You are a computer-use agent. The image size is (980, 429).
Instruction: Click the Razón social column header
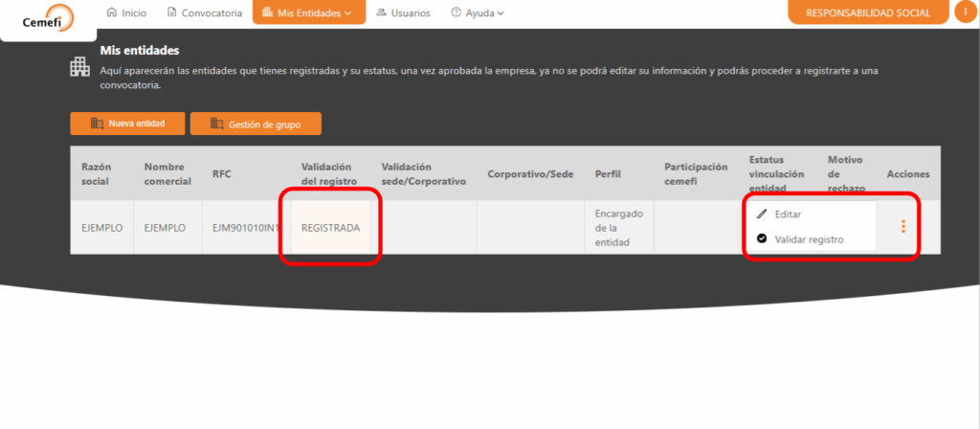[96, 173]
